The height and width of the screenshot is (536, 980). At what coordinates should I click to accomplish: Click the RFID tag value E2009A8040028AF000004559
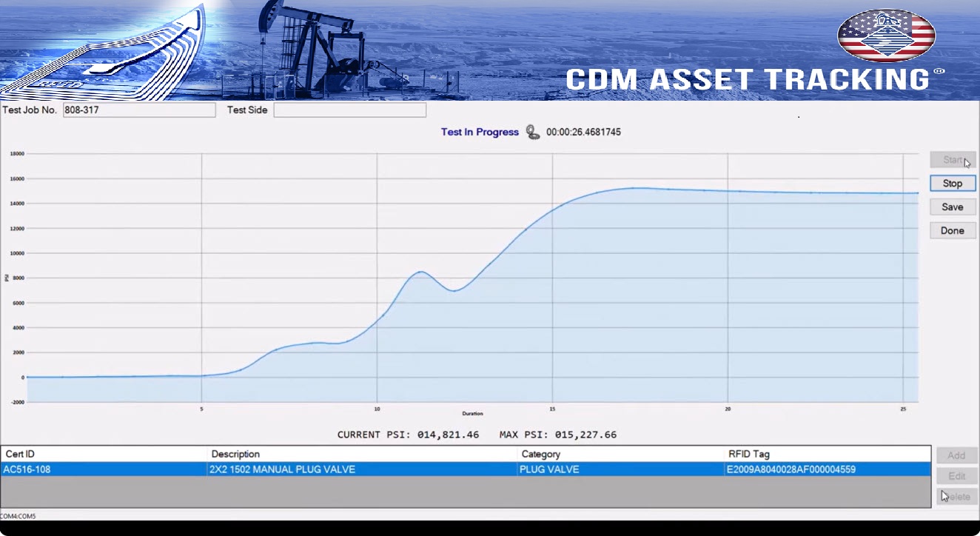[792, 469]
